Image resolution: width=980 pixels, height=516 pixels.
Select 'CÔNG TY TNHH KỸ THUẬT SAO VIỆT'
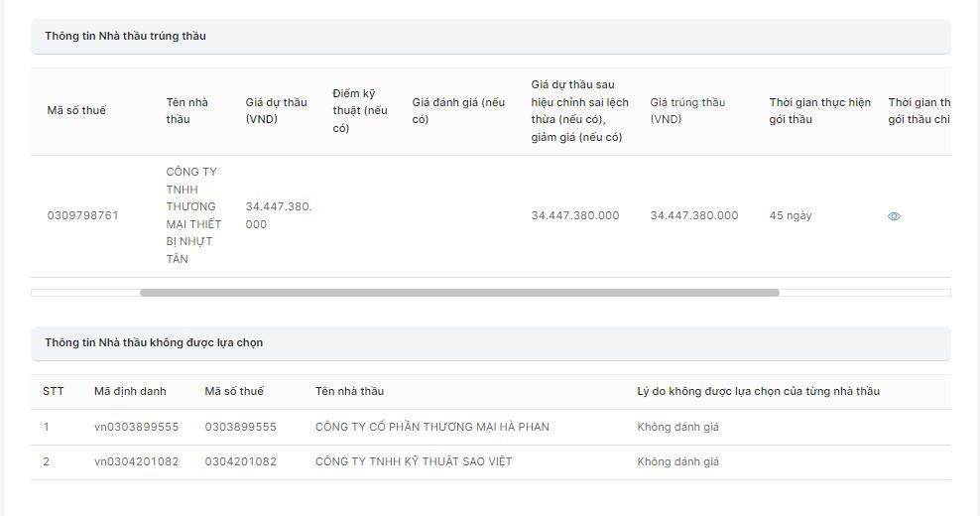coord(414,462)
